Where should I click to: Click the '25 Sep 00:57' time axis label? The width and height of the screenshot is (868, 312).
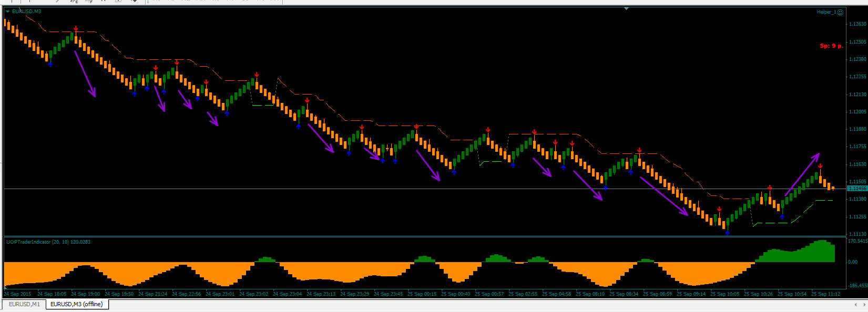[489, 294]
